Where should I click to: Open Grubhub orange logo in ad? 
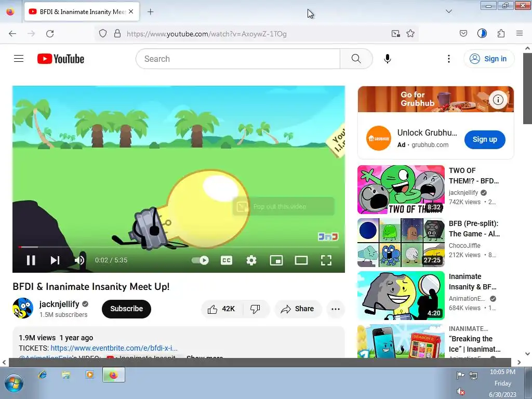[x=378, y=138]
